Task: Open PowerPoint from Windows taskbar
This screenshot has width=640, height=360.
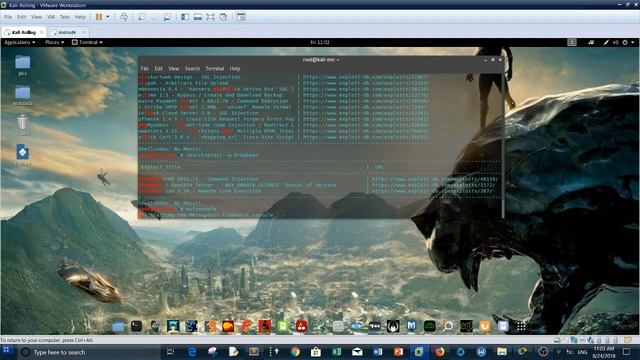Action: point(398,352)
